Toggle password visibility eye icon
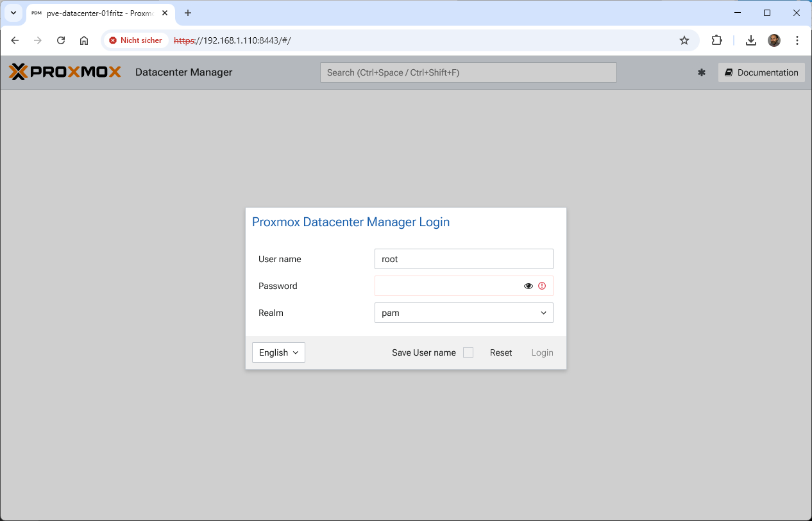The image size is (812, 521). pos(528,286)
